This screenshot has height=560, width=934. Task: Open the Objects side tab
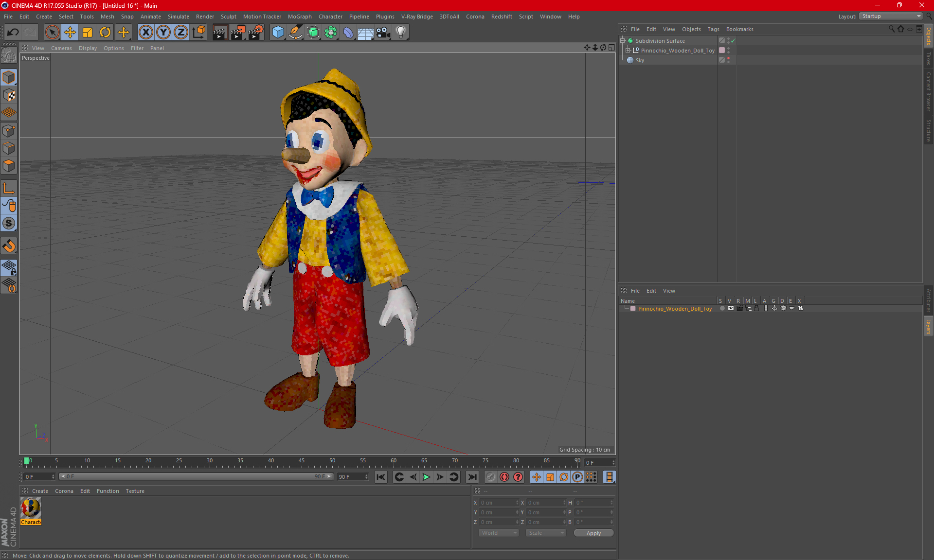click(x=928, y=36)
